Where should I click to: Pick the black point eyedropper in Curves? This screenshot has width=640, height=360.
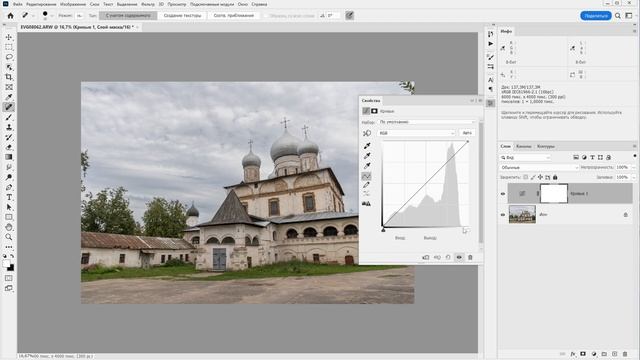[x=367, y=146]
